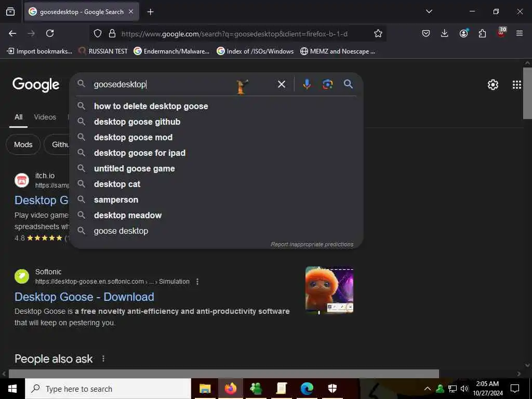Screen dimensions: 532x399
Task: Open the itch.io result site name
Action: pos(45,176)
